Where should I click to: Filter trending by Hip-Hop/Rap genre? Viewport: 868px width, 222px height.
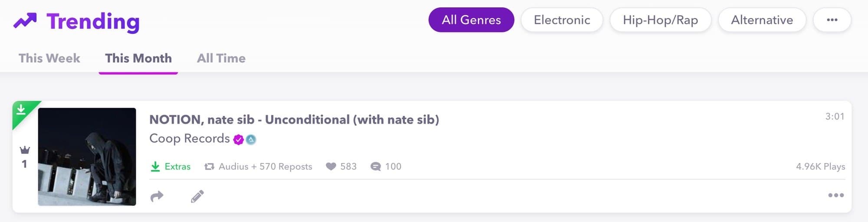(x=660, y=20)
